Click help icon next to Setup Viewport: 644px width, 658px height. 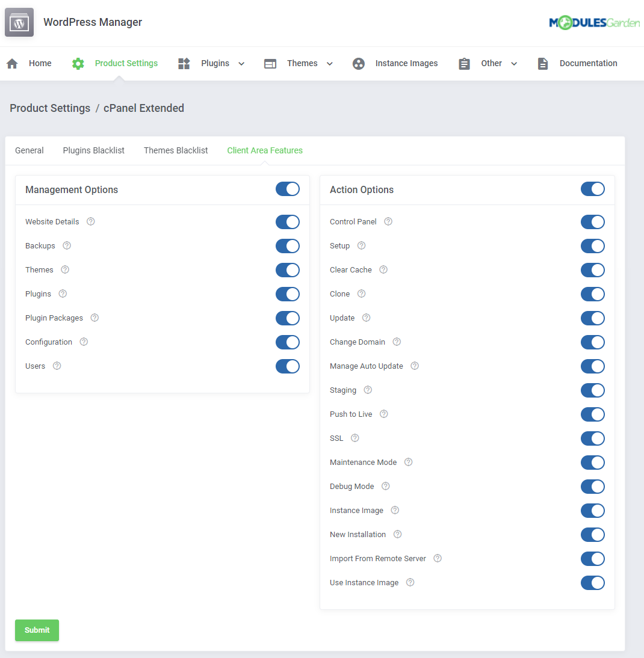coord(362,245)
